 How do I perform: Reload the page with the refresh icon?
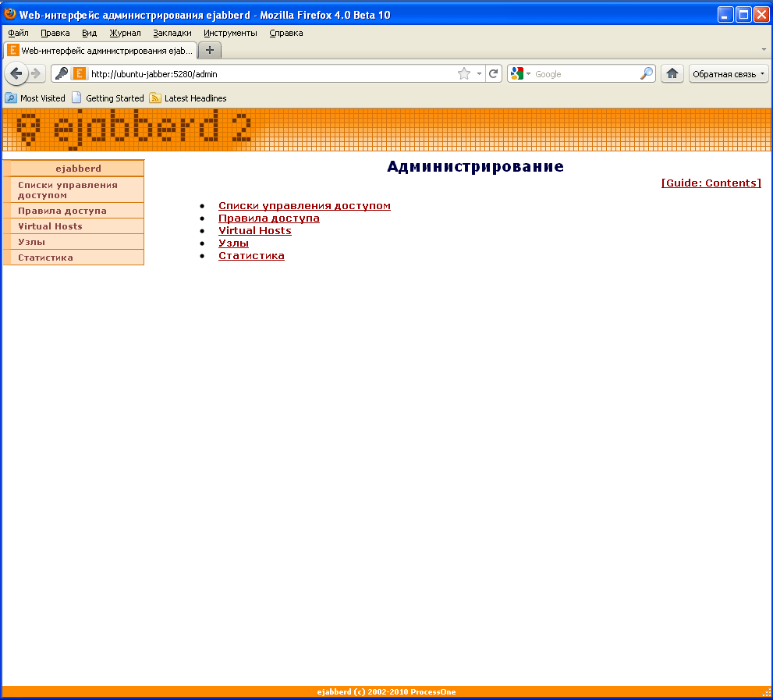click(x=494, y=74)
